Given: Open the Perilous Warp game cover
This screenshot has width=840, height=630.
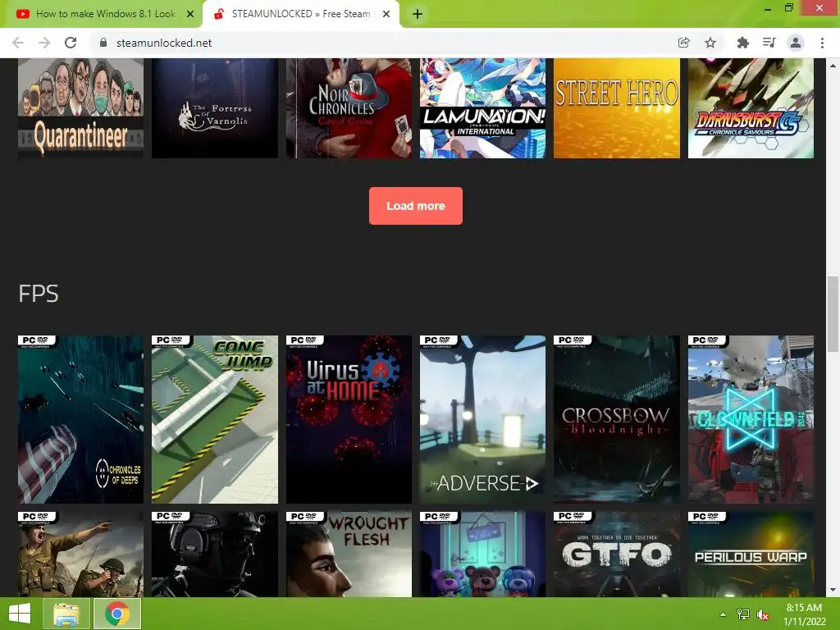Looking at the screenshot, I should (x=751, y=554).
